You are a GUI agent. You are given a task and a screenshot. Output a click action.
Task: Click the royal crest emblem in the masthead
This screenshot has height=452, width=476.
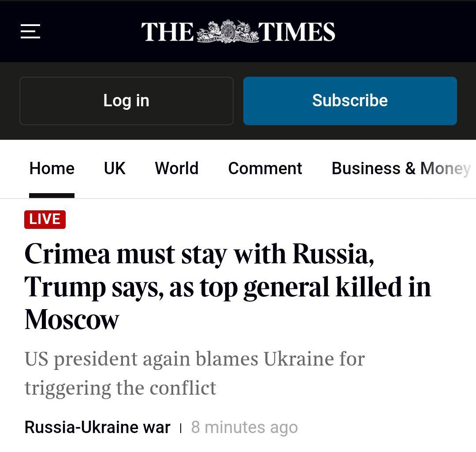[227, 32]
